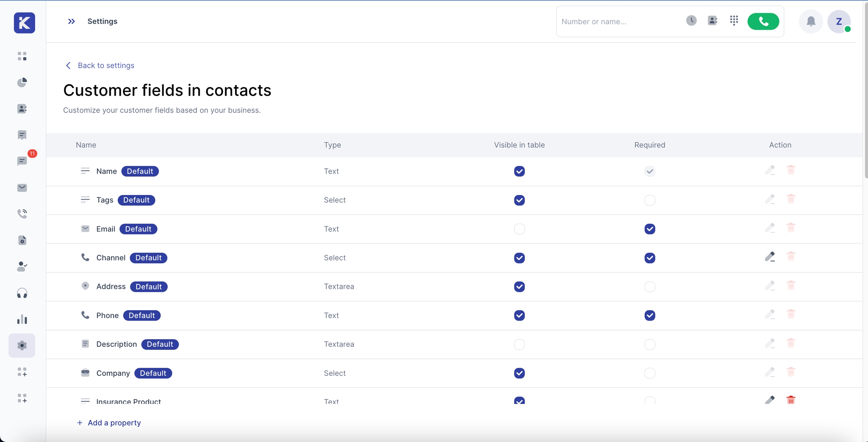Open the mail icon in sidebar

pyautogui.click(x=22, y=187)
